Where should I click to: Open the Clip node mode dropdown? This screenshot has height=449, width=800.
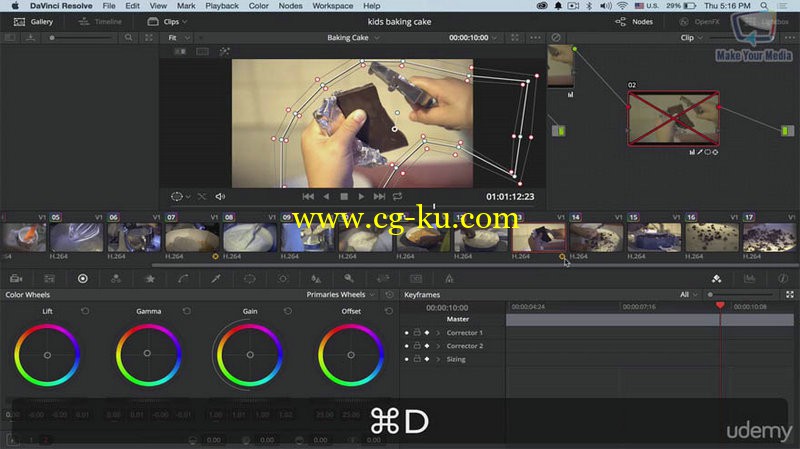tap(691, 38)
